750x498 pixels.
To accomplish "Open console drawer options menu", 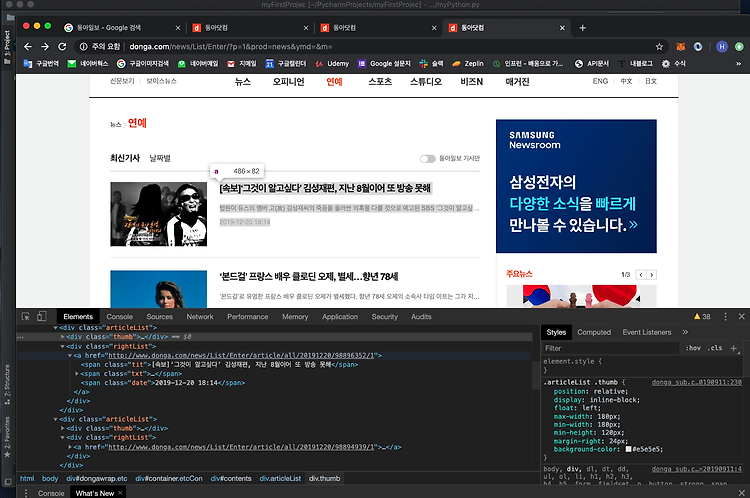I will (26, 493).
